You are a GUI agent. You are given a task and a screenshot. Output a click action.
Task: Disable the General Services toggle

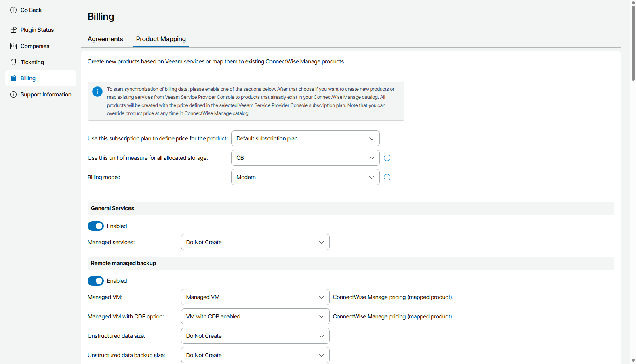point(96,226)
